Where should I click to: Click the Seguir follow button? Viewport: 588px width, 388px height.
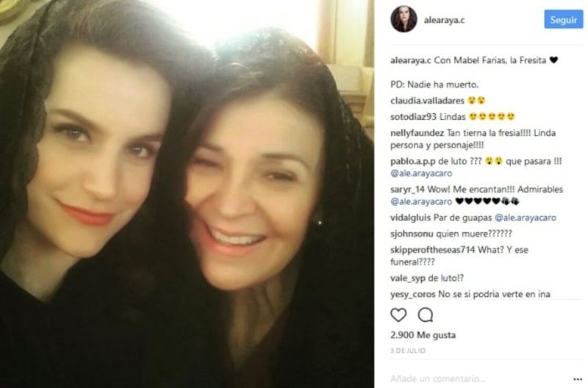[x=564, y=20]
